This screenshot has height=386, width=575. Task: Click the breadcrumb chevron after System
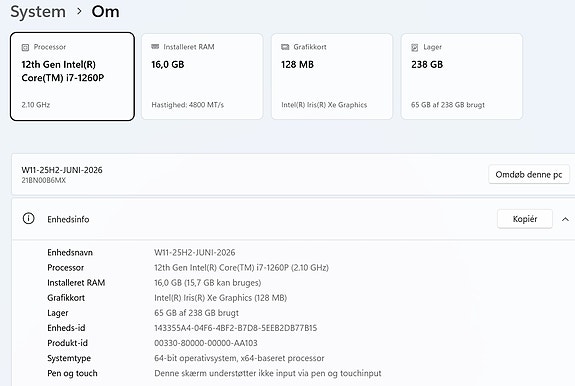[79, 11]
